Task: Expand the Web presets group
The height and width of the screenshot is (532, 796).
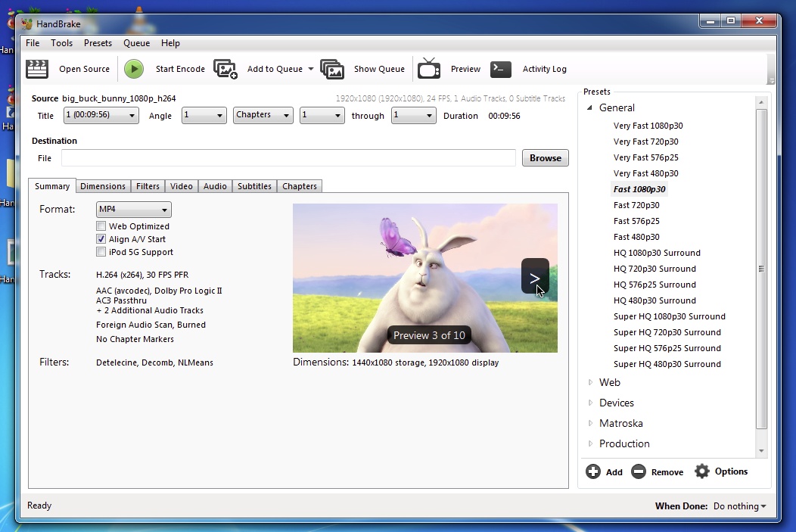Action: tap(590, 382)
